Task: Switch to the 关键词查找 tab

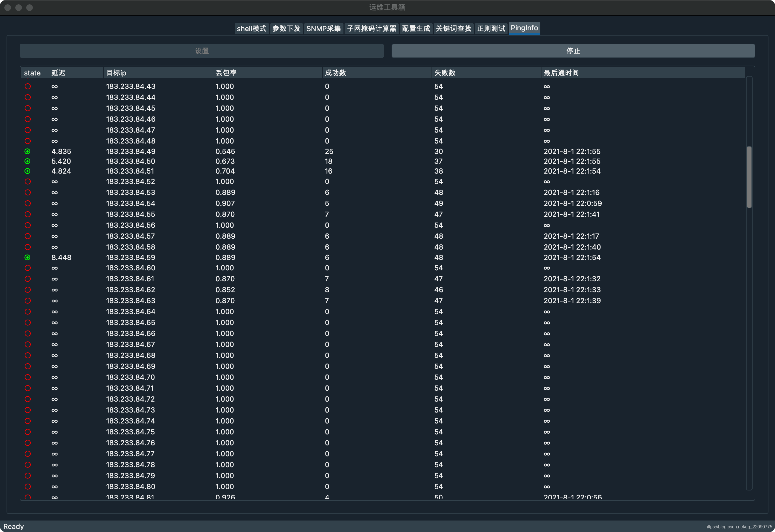Action: (453, 29)
